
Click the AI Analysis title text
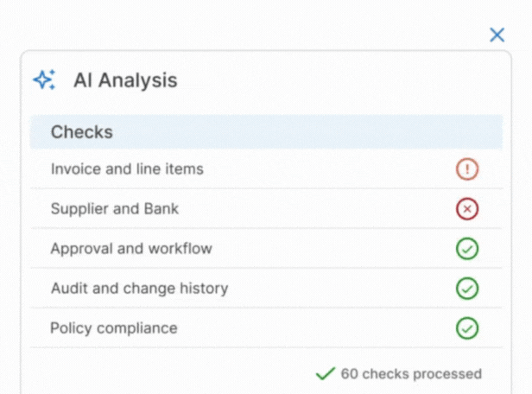pyautogui.click(x=125, y=80)
